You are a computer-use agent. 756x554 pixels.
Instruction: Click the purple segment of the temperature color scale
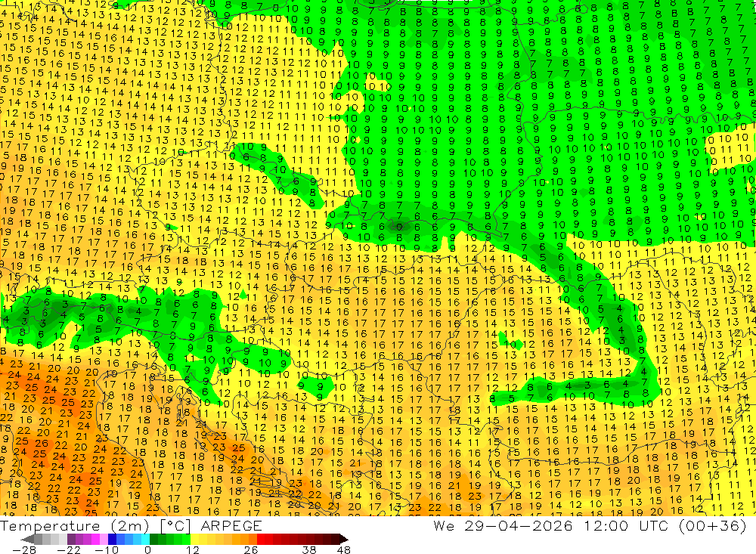87,539
